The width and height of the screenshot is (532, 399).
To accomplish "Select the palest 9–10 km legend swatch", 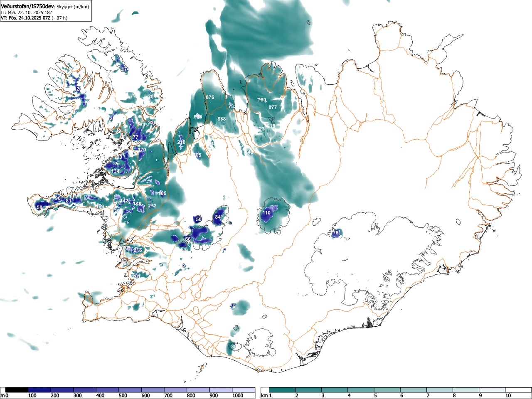I will click(x=492, y=390).
